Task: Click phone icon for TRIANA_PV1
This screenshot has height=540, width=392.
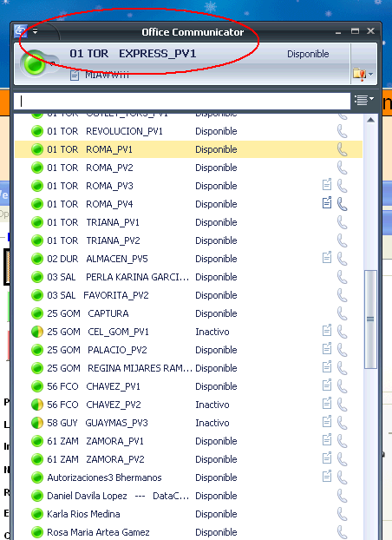Action: (342, 222)
